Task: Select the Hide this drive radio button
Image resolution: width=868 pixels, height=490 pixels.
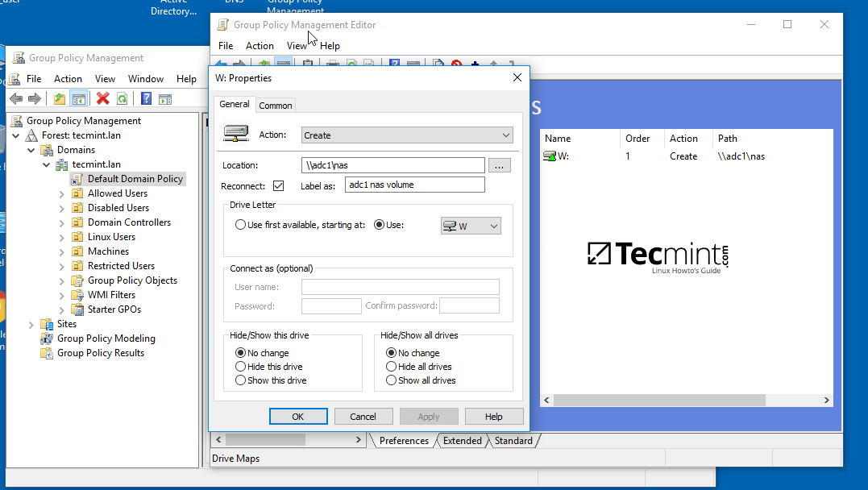Action: point(240,367)
